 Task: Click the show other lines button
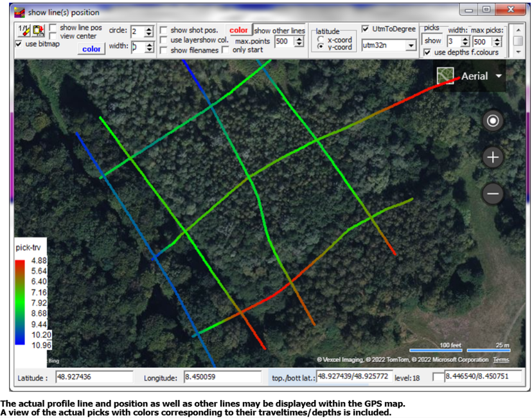coord(279,31)
